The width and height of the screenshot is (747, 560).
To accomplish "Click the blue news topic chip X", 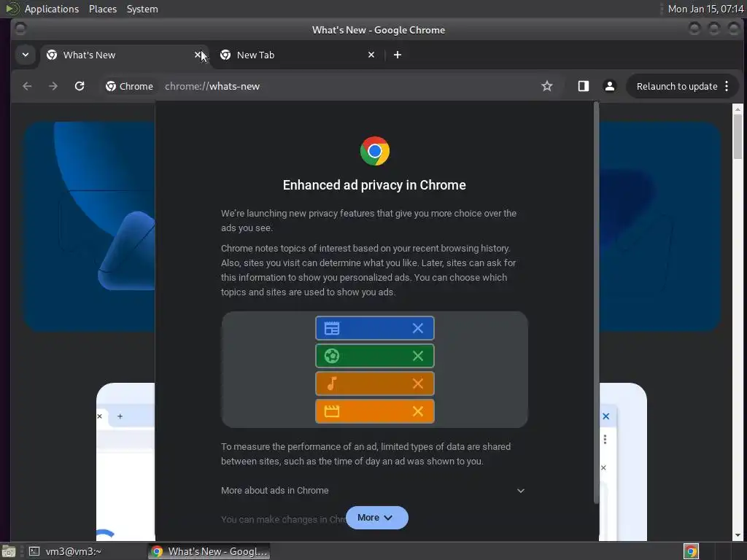I will point(418,328).
